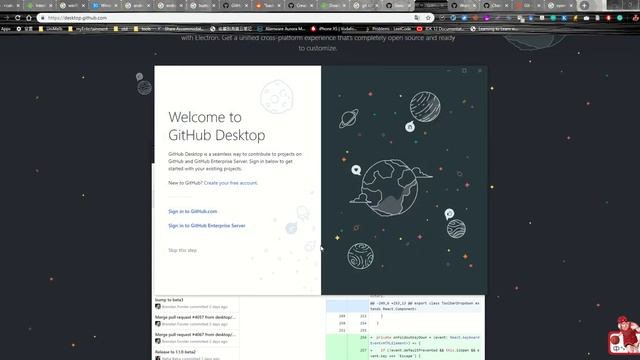Open the Learning to learn bookmark

pos(494,29)
